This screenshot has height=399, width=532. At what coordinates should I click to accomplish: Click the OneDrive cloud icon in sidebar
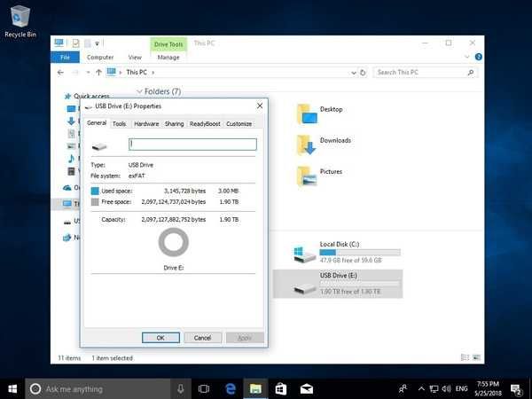tap(67, 188)
